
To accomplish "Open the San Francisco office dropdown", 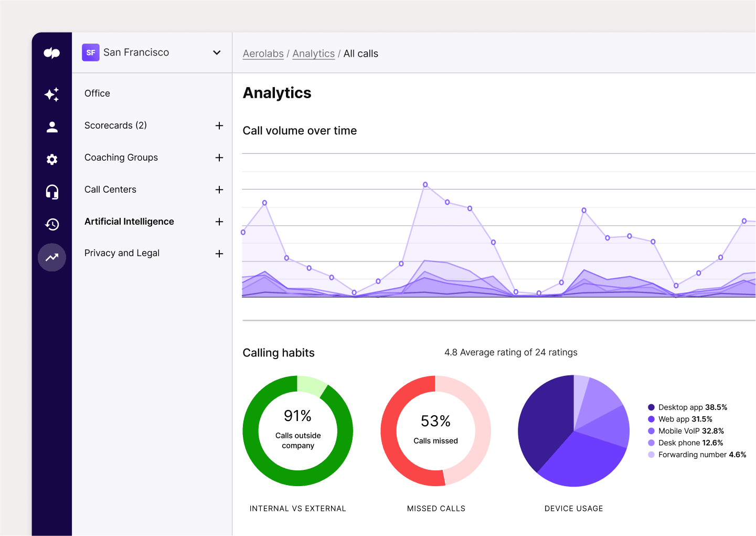I will coord(216,52).
